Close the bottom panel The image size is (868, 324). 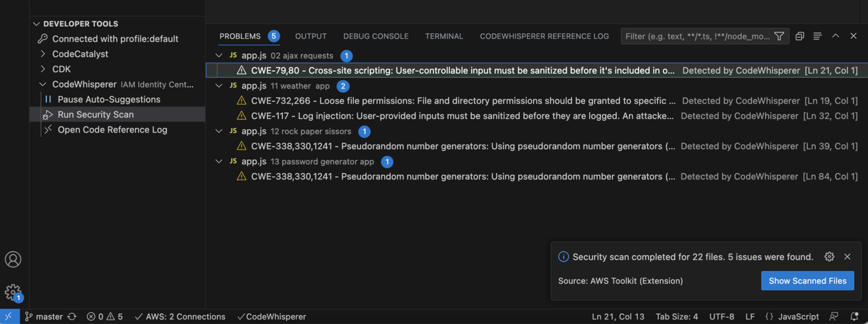853,36
